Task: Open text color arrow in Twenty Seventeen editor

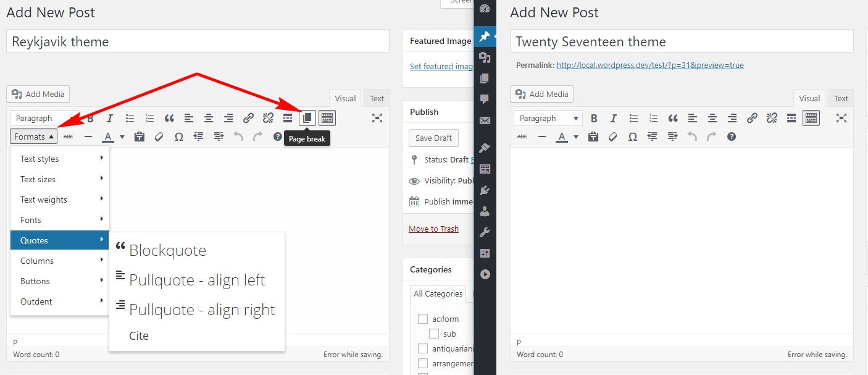Action: (x=576, y=137)
